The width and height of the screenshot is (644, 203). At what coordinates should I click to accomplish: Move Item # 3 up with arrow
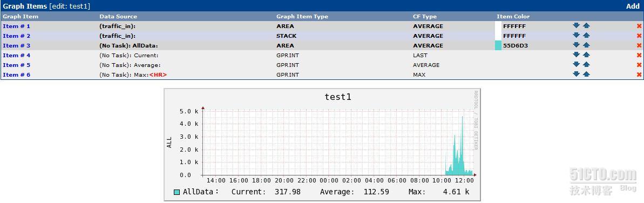click(x=586, y=45)
